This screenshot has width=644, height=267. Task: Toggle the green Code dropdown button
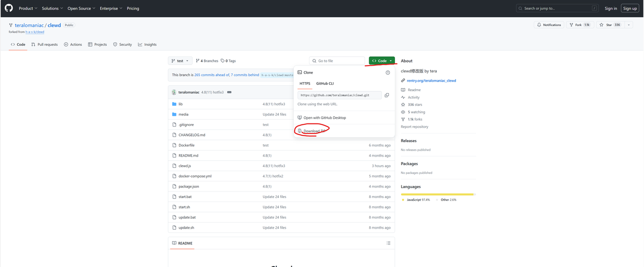[382, 60]
